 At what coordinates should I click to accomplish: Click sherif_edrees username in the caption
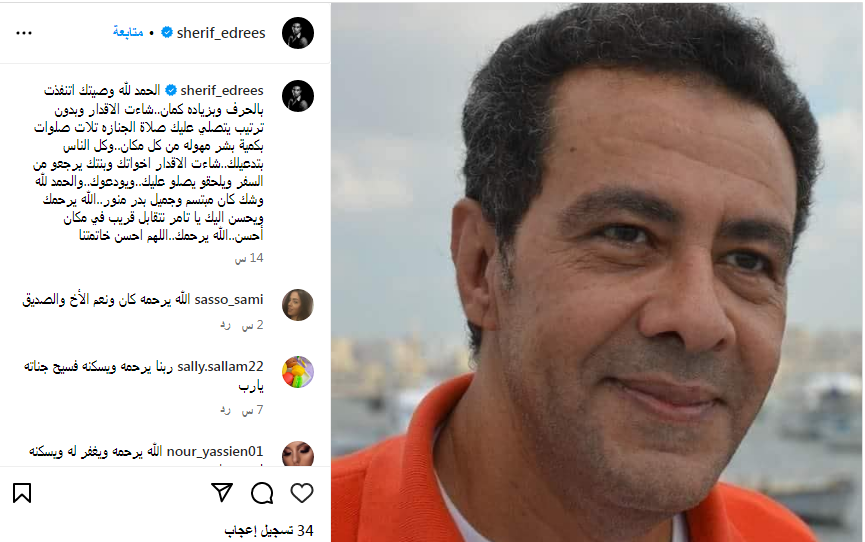(x=222, y=90)
